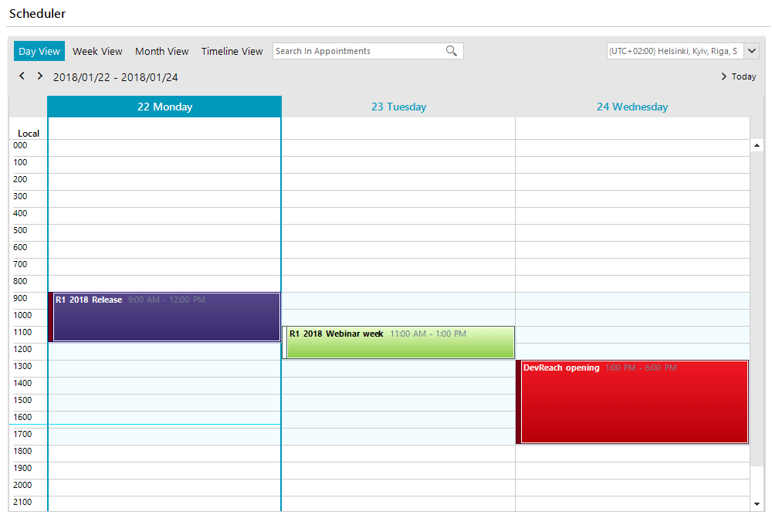Click the 1500 time label
This screenshot has height=532, width=772.
pos(22,400)
